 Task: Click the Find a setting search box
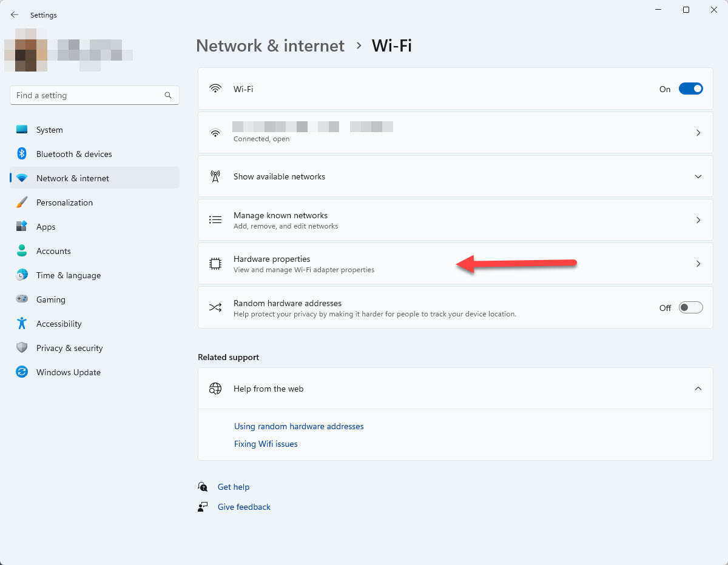point(88,95)
